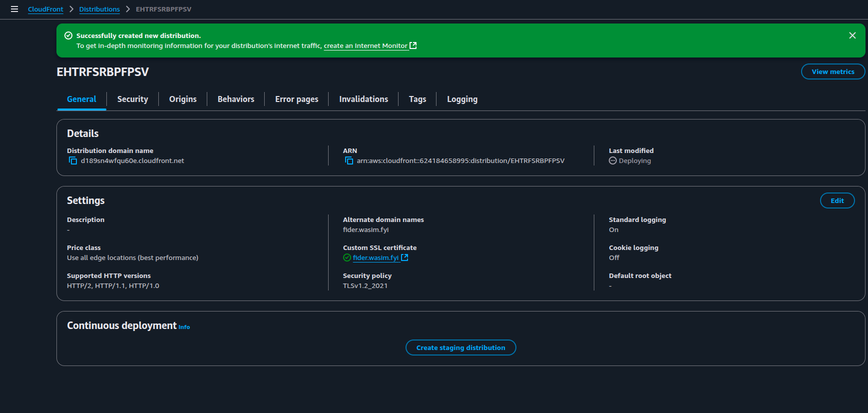Click the Description label
This screenshot has width=868, height=413.
[86, 219]
